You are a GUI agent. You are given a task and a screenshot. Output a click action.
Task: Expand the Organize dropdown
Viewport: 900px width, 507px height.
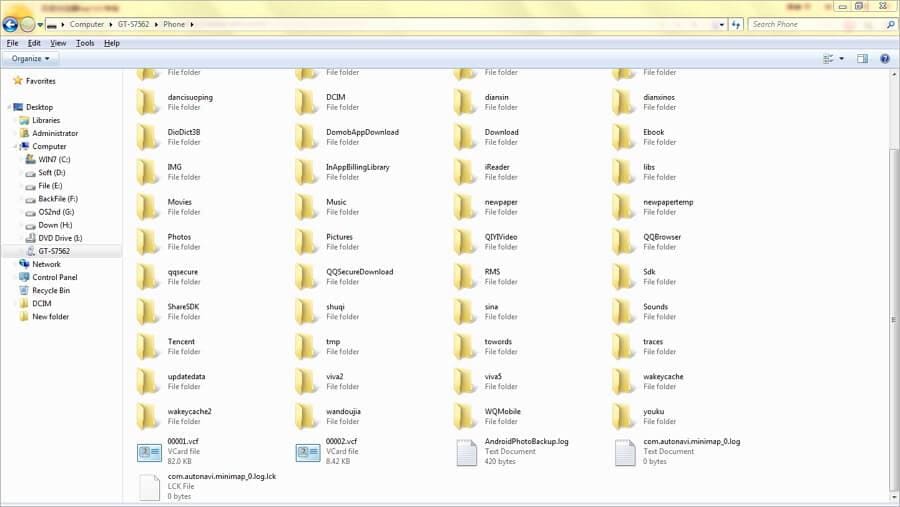tap(30, 59)
